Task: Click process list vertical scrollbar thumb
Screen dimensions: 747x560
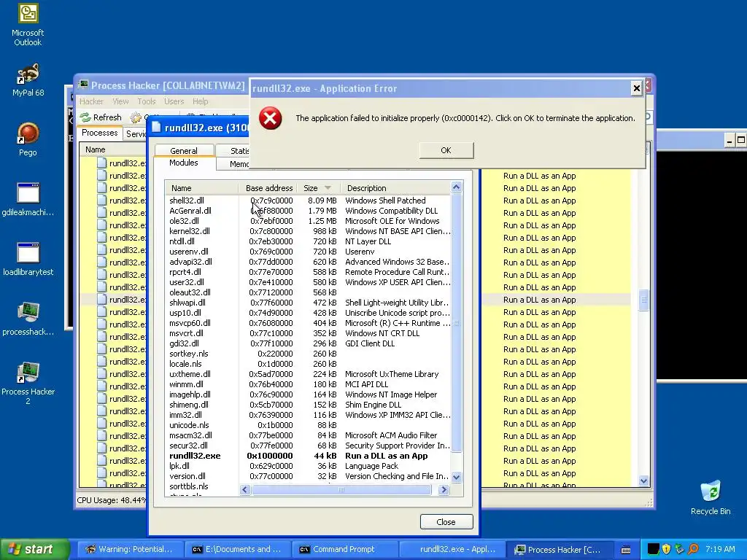Action: (x=643, y=300)
